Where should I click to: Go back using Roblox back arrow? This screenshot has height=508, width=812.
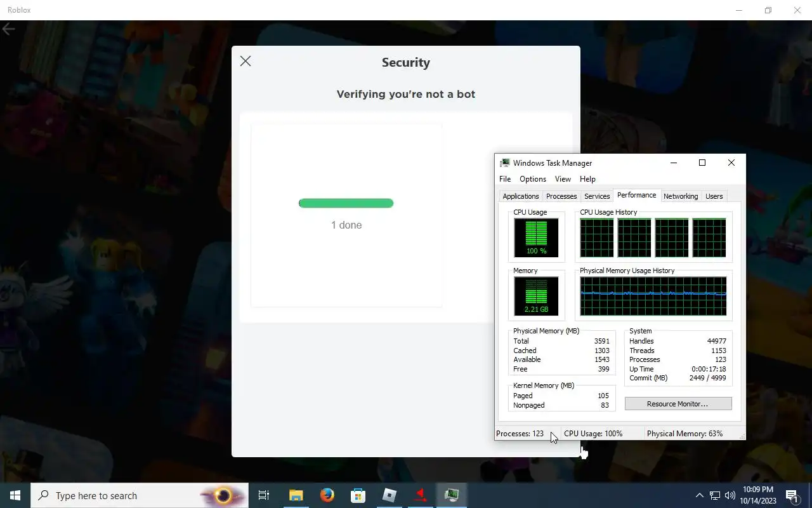pyautogui.click(x=8, y=29)
